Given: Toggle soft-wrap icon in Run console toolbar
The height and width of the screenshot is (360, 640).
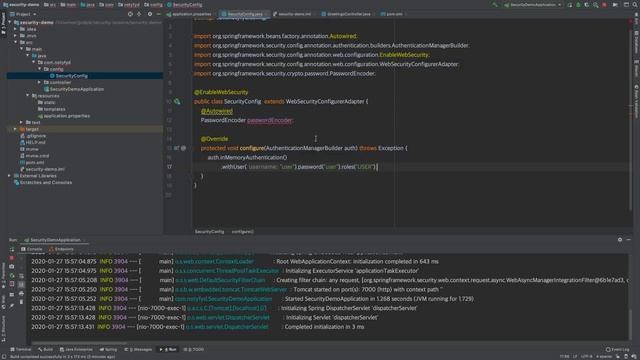Looking at the screenshot, I should click(21, 276).
